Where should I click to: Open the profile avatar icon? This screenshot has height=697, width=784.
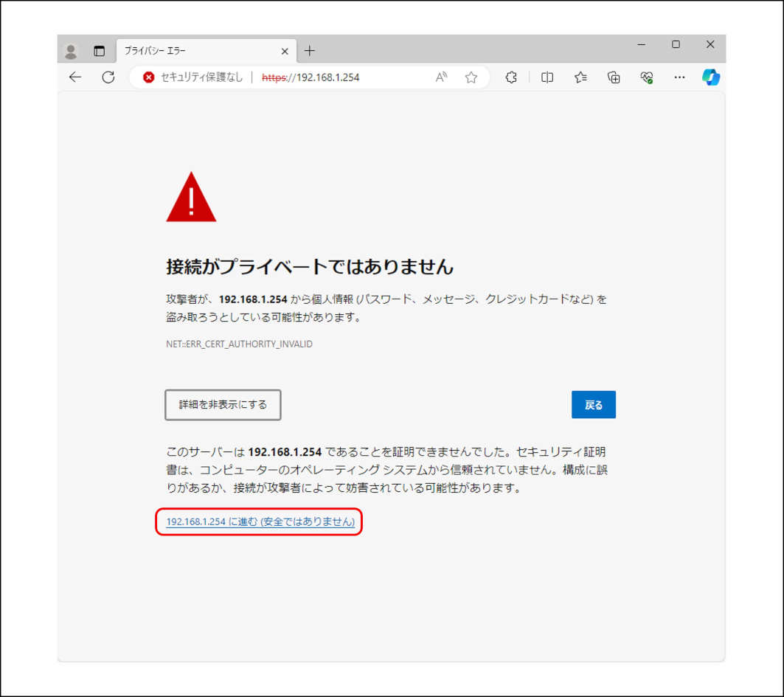click(x=71, y=50)
